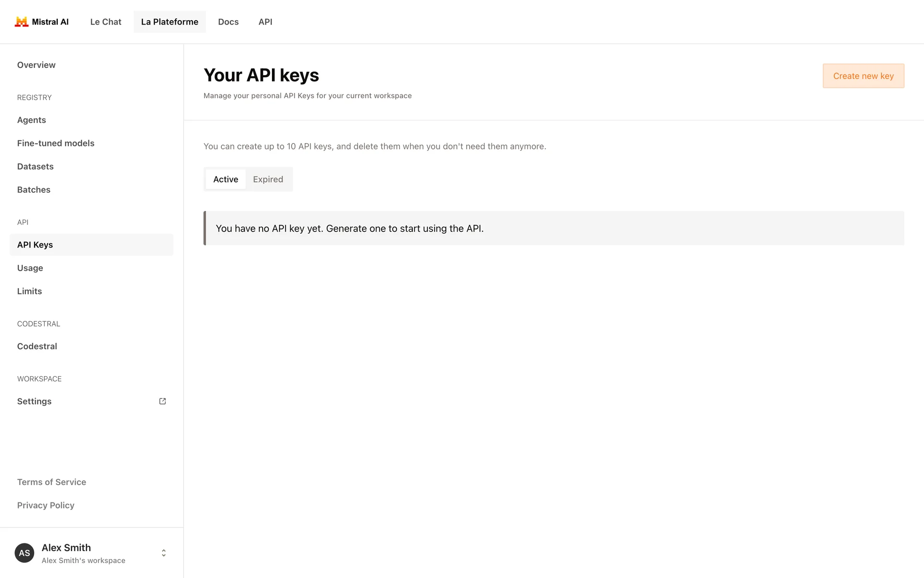Open Le Chat from top navigation
Screen dimensions: 924x578
point(106,22)
